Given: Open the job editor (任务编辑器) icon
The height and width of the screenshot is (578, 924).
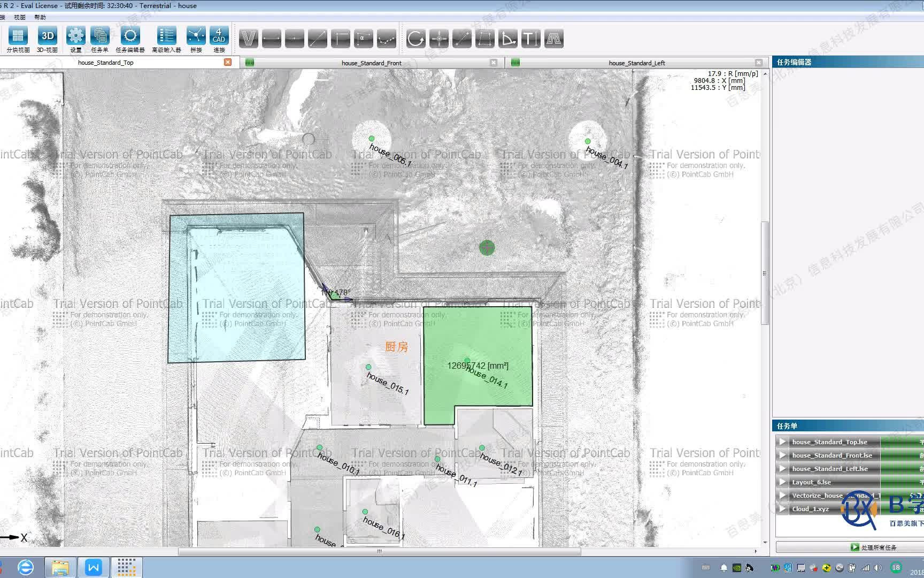Looking at the screenshot, I should click(x=130, y=40).
